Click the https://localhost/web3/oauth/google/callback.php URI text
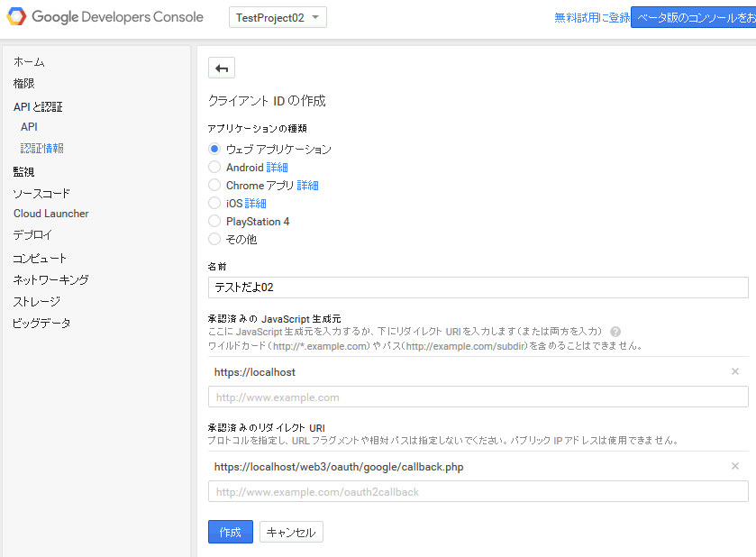Image resolution: width=756 pixels, height=557 pixels. click(x=339, y=466)
